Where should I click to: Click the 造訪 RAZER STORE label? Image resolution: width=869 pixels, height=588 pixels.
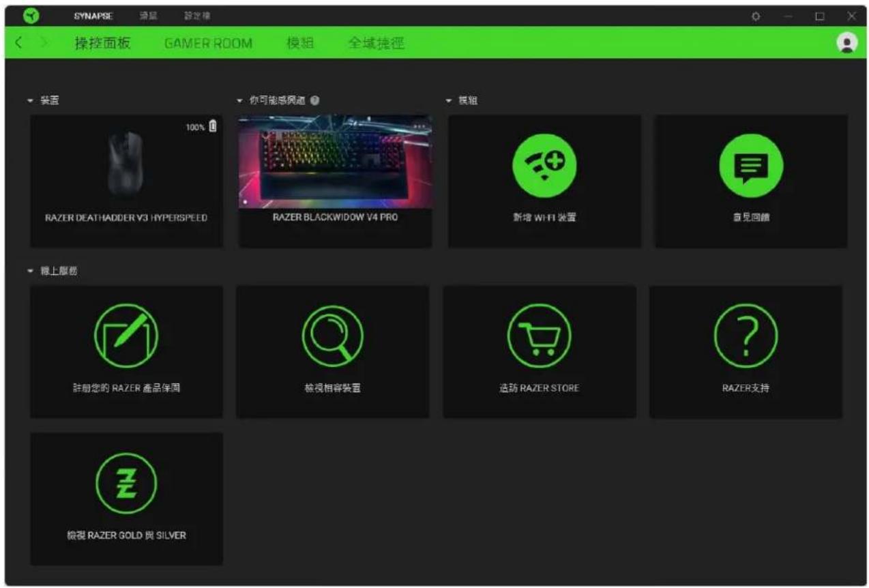(x=539, y=387)
